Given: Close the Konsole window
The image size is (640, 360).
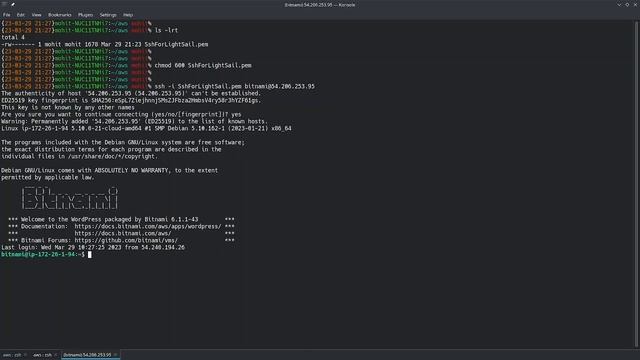Looking at the screenshot, I should tap(636, 5).
